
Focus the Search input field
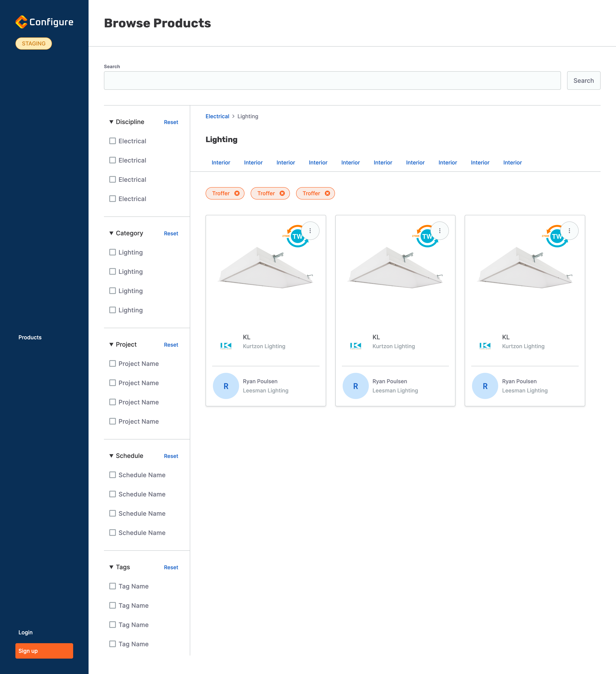(332, 80)
